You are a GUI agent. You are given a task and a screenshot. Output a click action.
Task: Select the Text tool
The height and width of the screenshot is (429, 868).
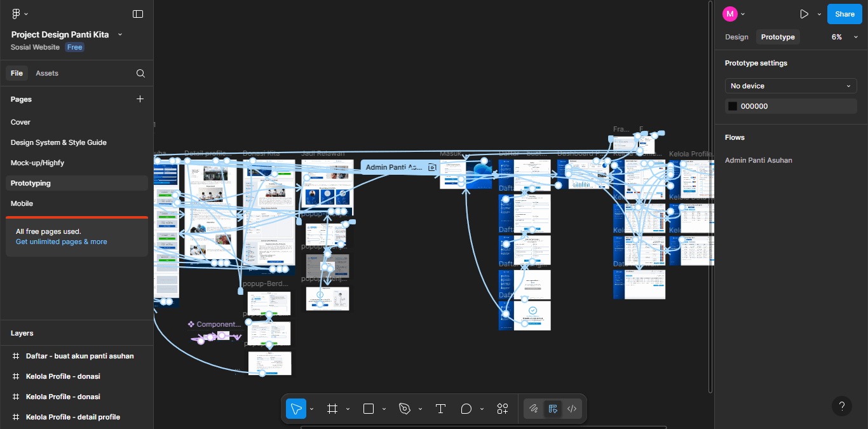coord(440,409)
